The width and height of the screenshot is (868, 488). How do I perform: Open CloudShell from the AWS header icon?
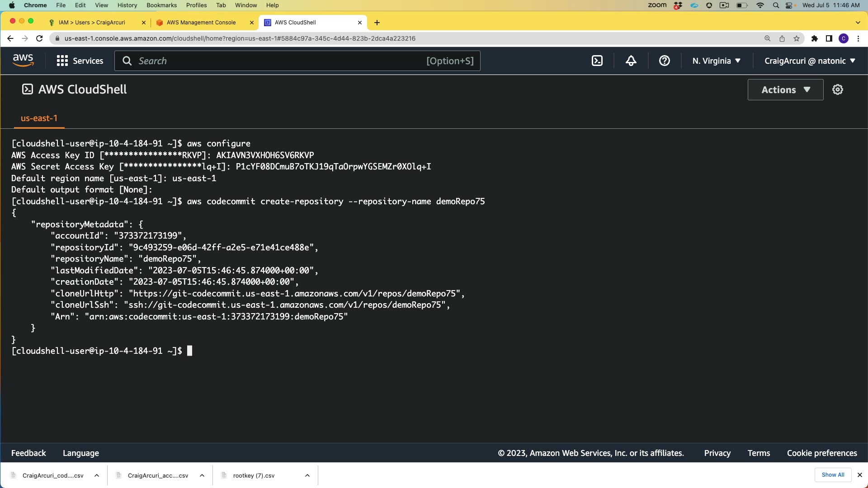pos(597,61)
